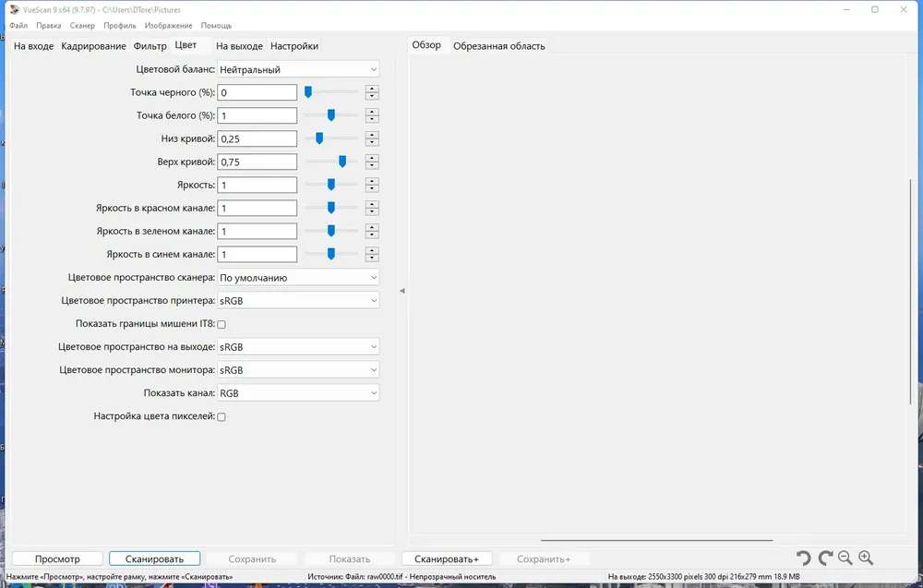Screen dimensions: 923x588
Task: Click 'Яркость в синем канале' slider handle
Action: click(330, 254)
